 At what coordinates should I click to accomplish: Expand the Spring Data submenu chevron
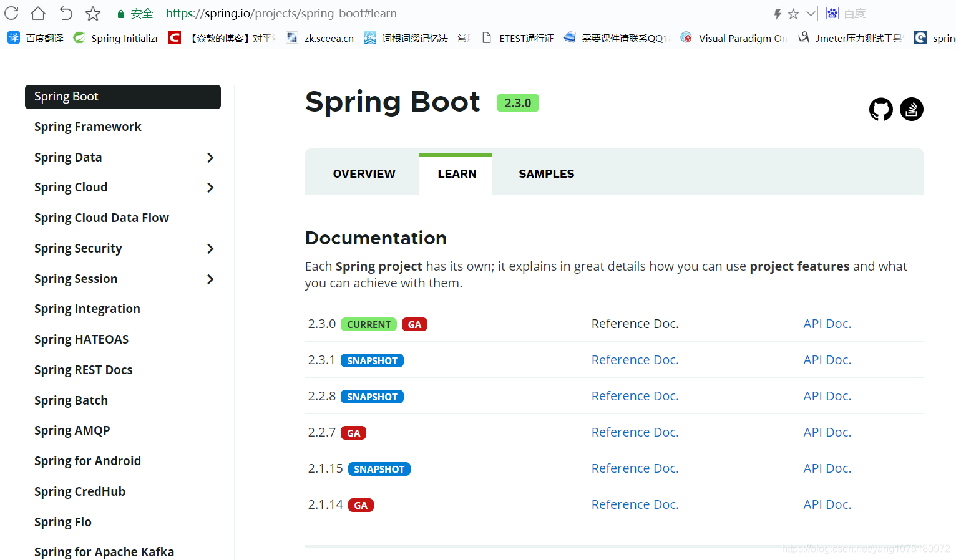click(210, 158)
